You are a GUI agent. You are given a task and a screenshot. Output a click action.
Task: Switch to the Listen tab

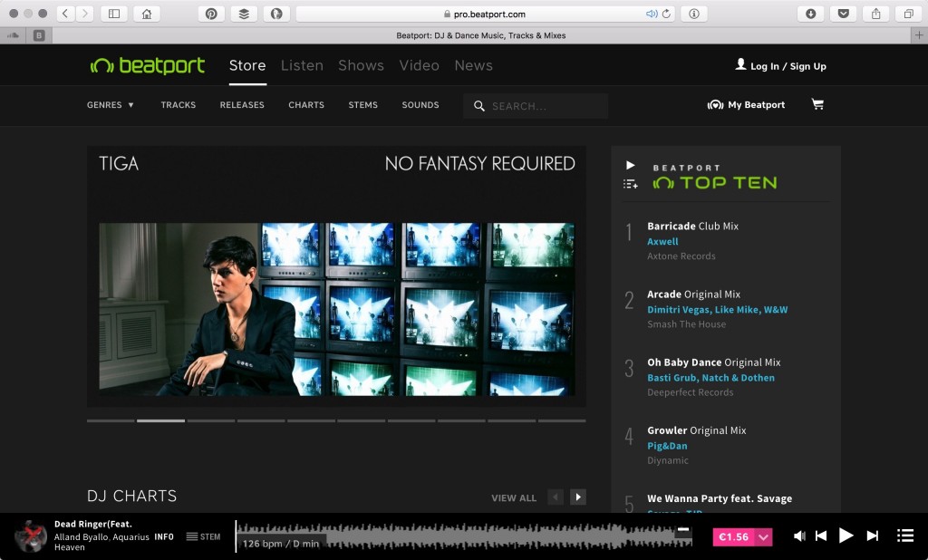[x=302, y=65]
